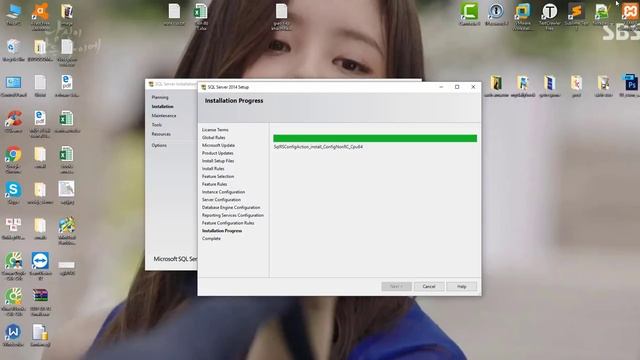The image size is (640, 360).
Task: Click the Database Engine Configuration step
Action: [x=231, y=207]
